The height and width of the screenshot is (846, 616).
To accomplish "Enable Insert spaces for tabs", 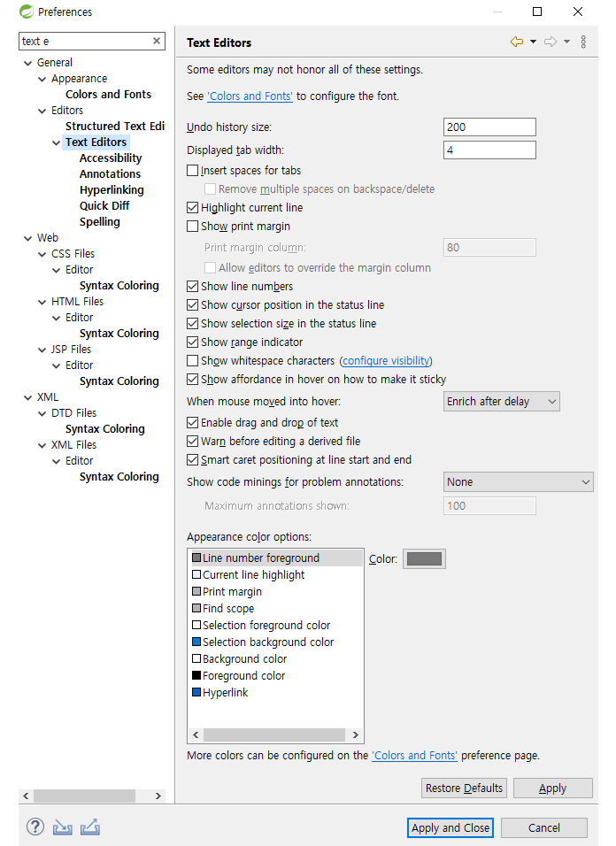I will pos(193,171).
